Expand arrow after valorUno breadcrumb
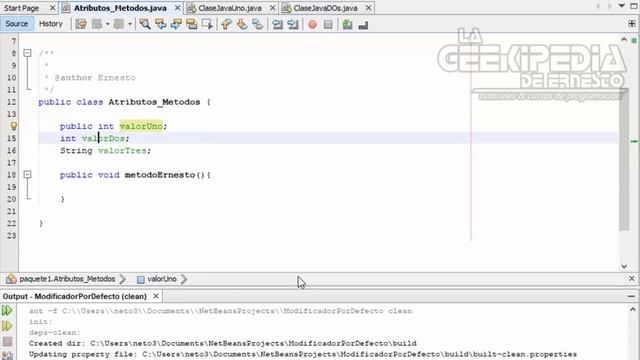 tap(184, 279)
